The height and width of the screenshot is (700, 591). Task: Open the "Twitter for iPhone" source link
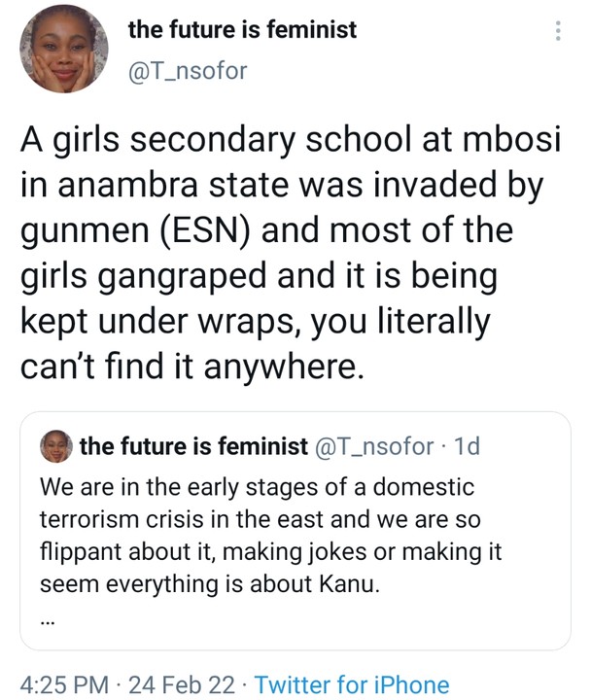352,683
